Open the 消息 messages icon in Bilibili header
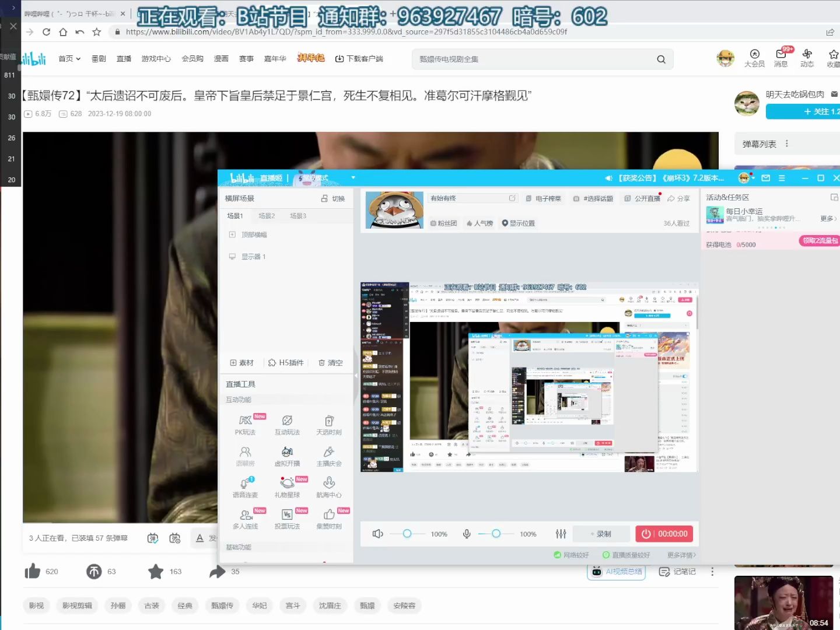The image size is (840, 630). click(780, 58)
